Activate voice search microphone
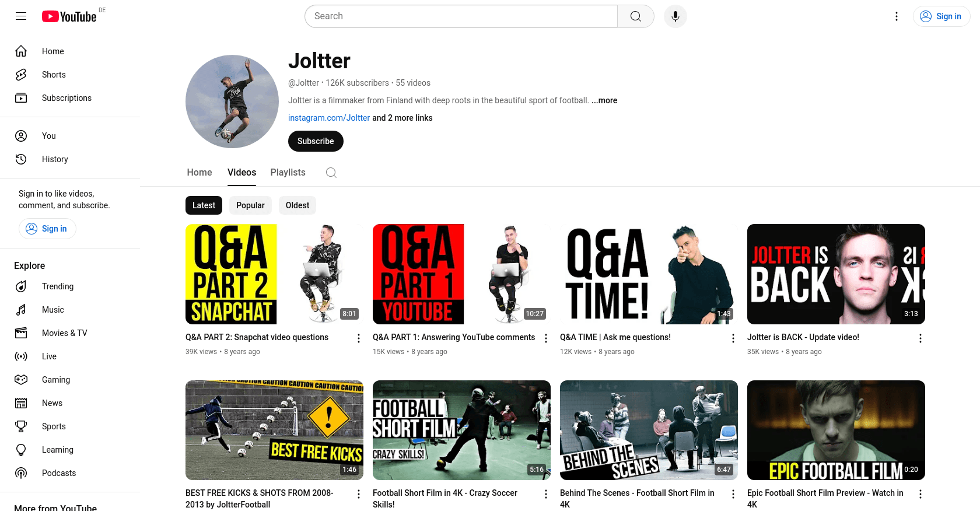The width and height of the screenshot is (980, 511). tap(675, 16)
